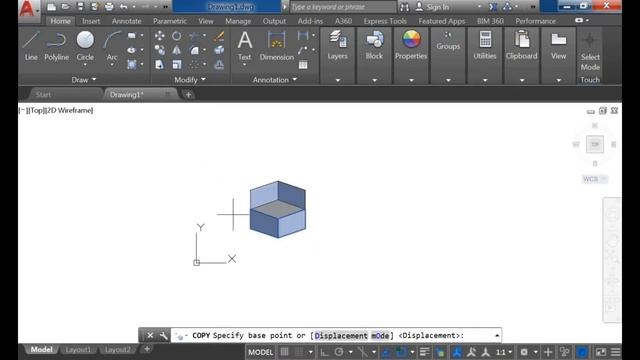
Task: Switch to Layout1 tab
Action: pyautogui.click(x=78, y=350)
